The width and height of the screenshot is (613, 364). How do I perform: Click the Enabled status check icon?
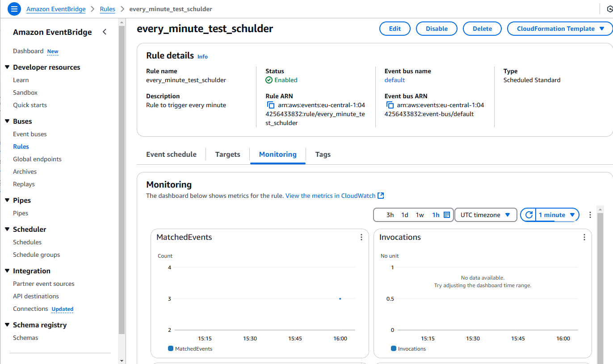(269, 80)
